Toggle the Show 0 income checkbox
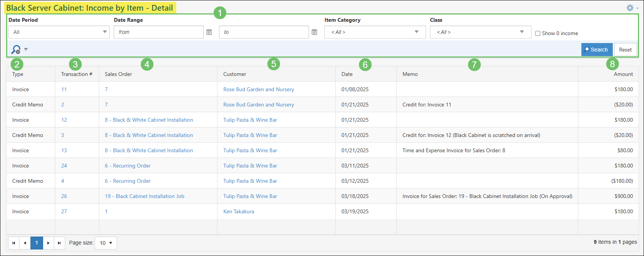This screenshot has height=256, width=644. coord(538,34)
